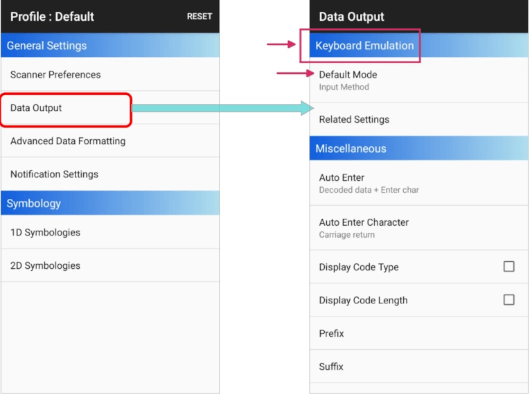Go to Notification Settings
Image resolution: width=532 pixels, height=397 pixels.
pyautogui.click(x=54, y=175)
